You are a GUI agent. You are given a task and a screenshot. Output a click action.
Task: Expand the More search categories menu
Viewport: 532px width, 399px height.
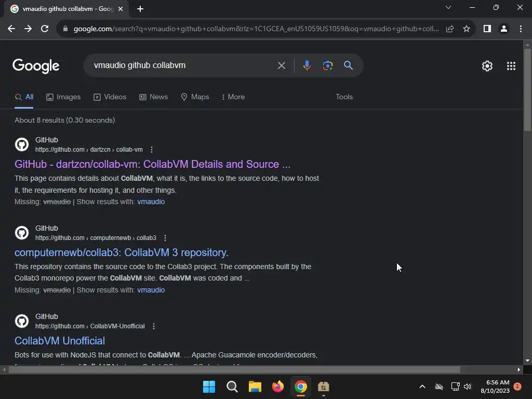tap(233, 97)
